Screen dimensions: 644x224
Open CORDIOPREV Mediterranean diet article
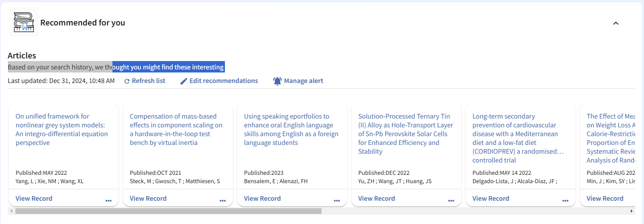[518, 138]
